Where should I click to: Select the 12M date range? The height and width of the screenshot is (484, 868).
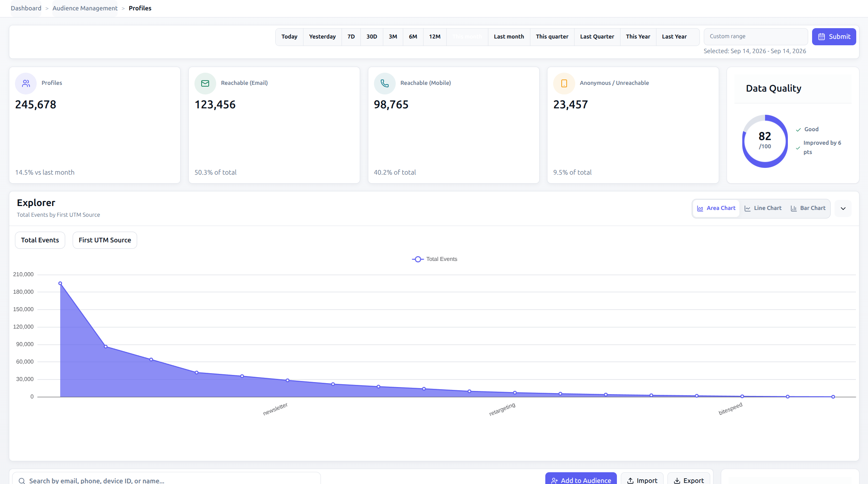click(x=435, y=37)
